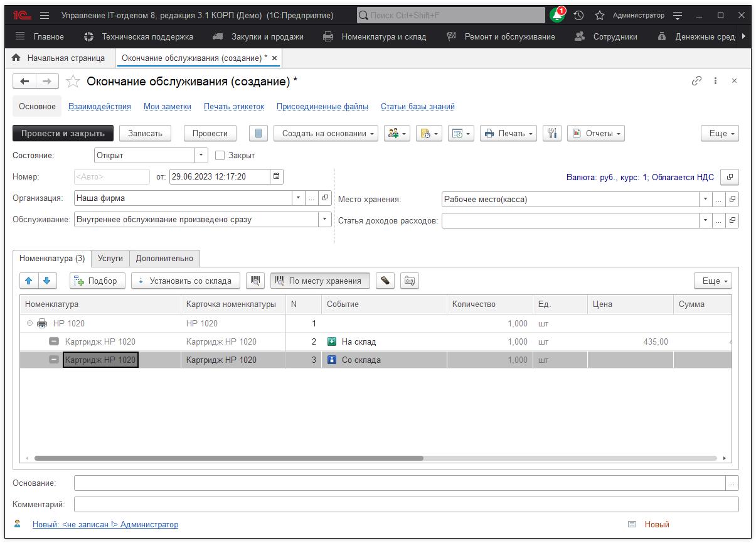The width and height of the screenshot is (756, 543).
Task: Open calendar picker for document date
Action: pyautogui.click(x=277, y=177)
